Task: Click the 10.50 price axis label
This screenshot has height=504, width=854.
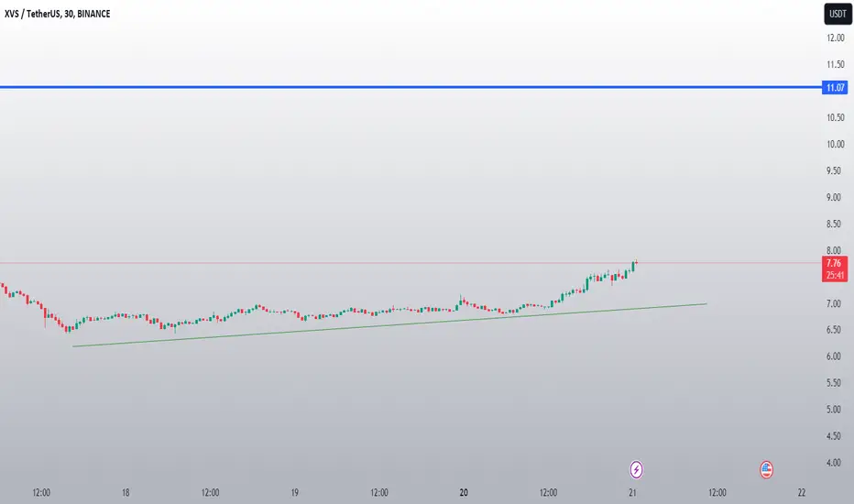Action: [836, 117]
